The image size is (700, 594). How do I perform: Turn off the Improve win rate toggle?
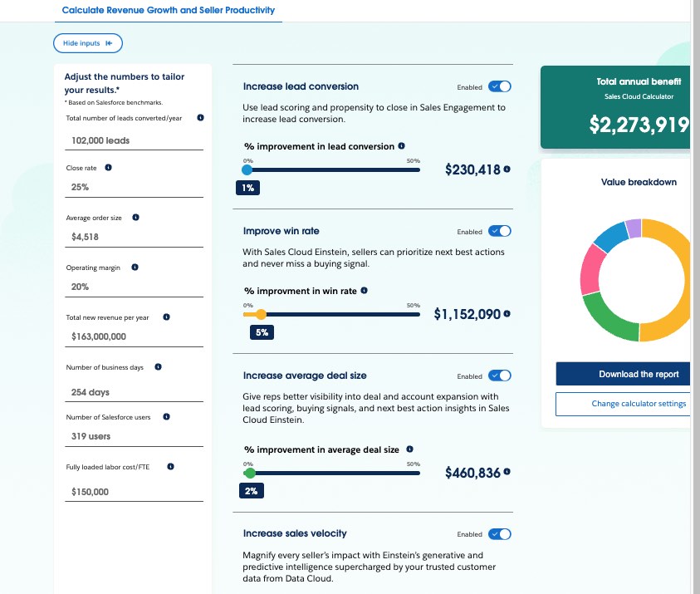click(x=500, y=231)
